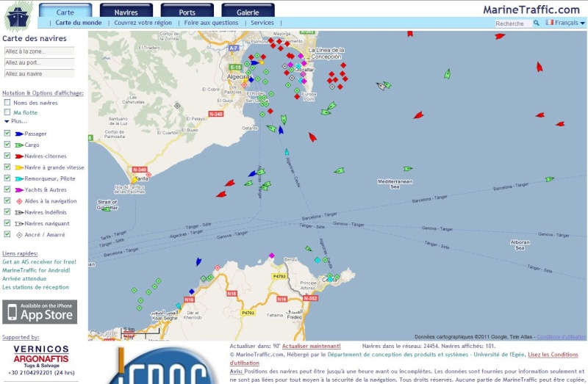Click the red Navires-citernes legend icon
The height and width of the screenshot is (384, 588).
(x=19, y=156)
